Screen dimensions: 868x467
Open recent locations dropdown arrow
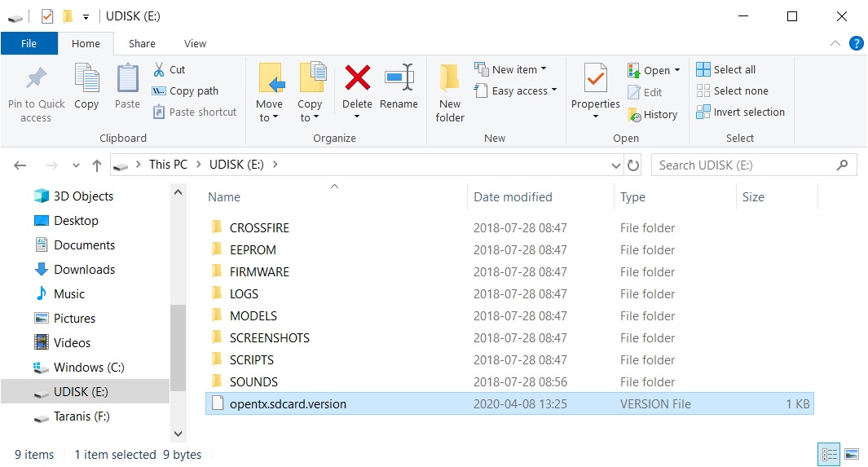(77, 165)
